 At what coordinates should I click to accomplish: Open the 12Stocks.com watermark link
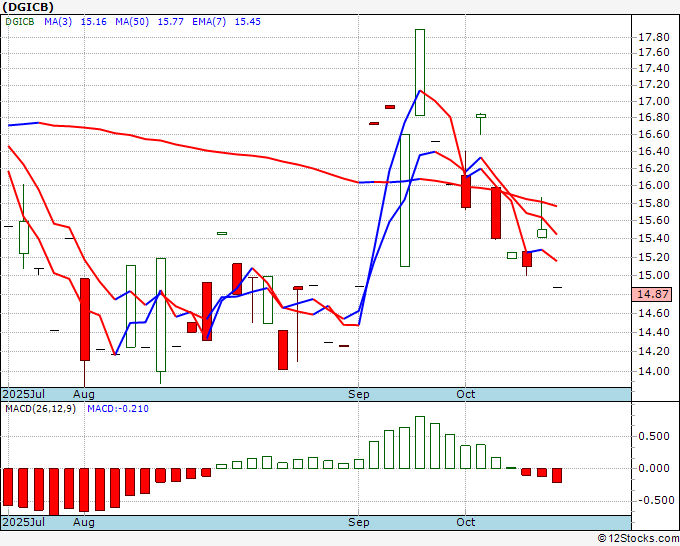tap(637, 538)
